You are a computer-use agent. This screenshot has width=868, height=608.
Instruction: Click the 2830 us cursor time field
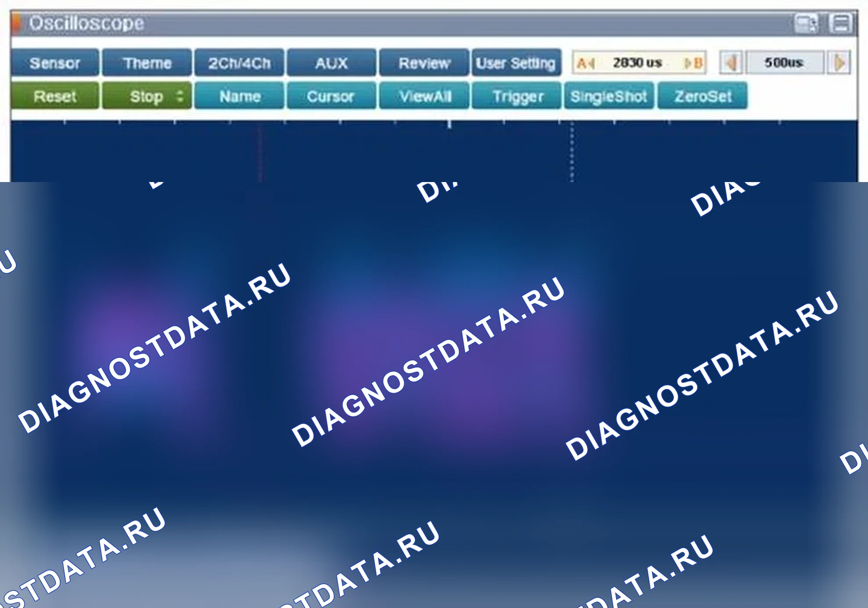pyautogui.click(x=638, y=63)
